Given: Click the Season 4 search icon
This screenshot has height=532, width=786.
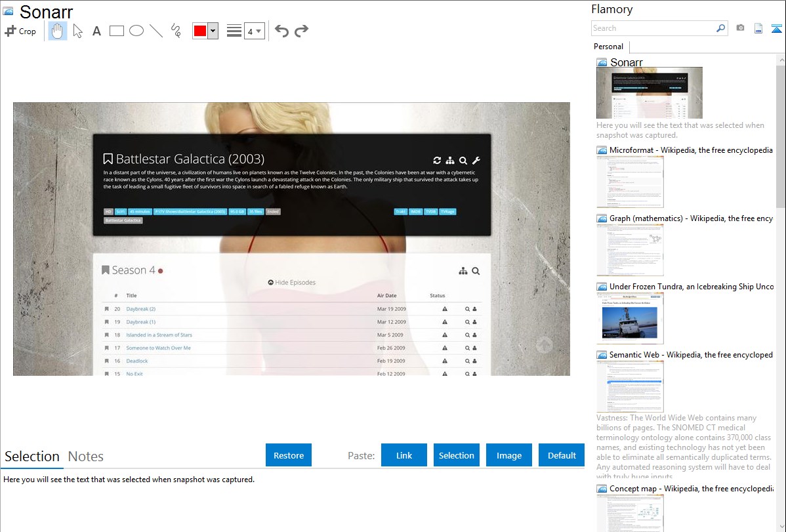Looking at the screenshot, I should coord(476,272).
